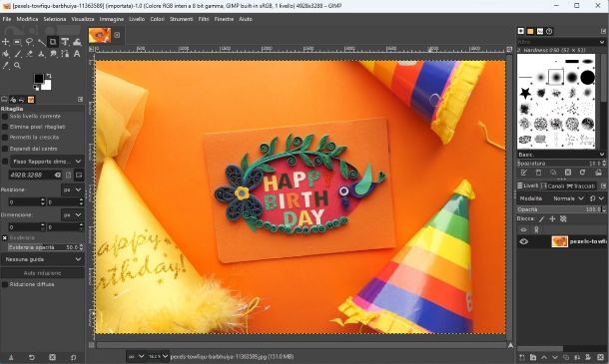Open the Seleziona menu
609x364 pixels.
pyautogui.click(x=55, y=19)
